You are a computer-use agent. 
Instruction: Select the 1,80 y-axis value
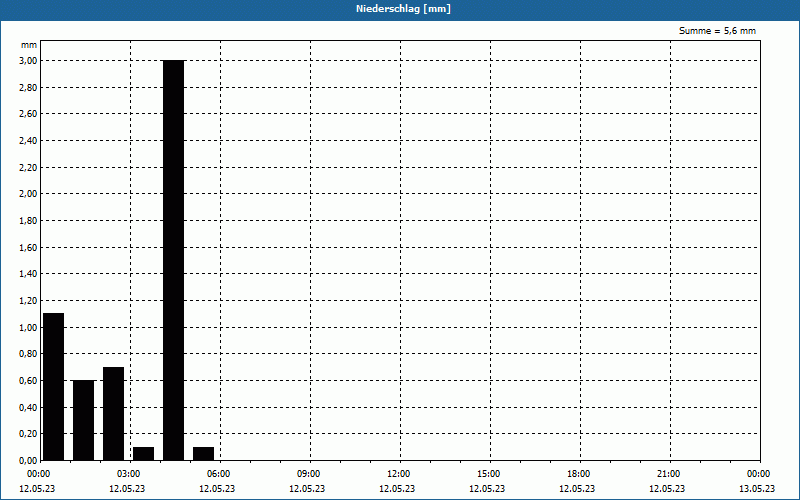coord(28,220)
